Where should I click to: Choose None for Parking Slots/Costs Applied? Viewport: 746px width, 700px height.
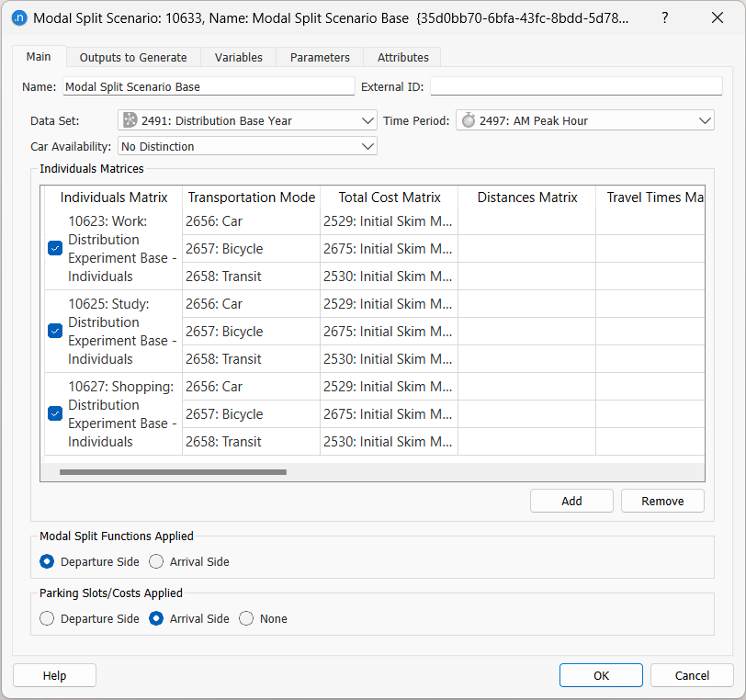pos(246,618)
